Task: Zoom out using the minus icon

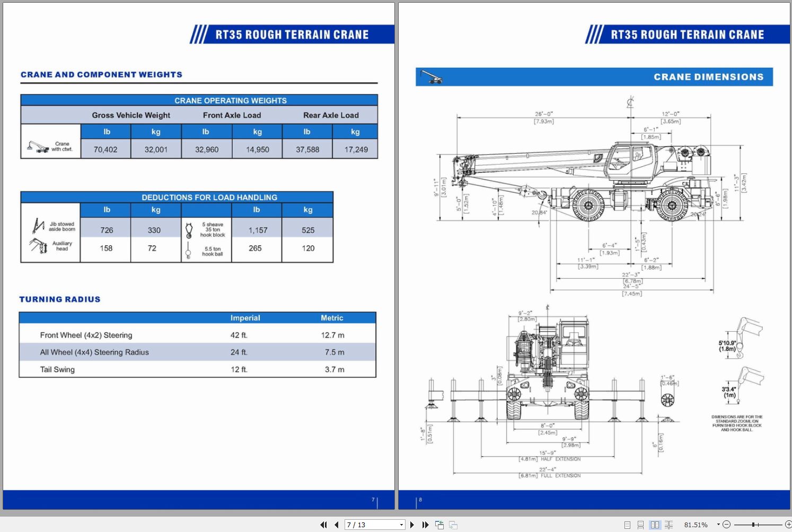Action: click(726, 525)
